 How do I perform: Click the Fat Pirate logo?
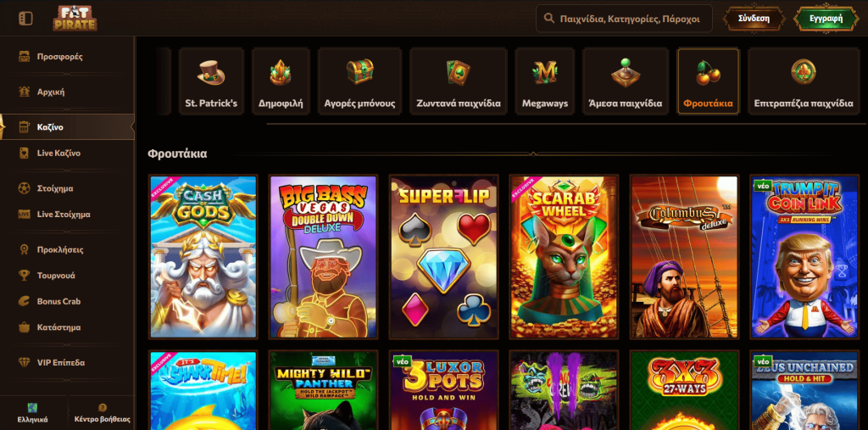point(75,19)
